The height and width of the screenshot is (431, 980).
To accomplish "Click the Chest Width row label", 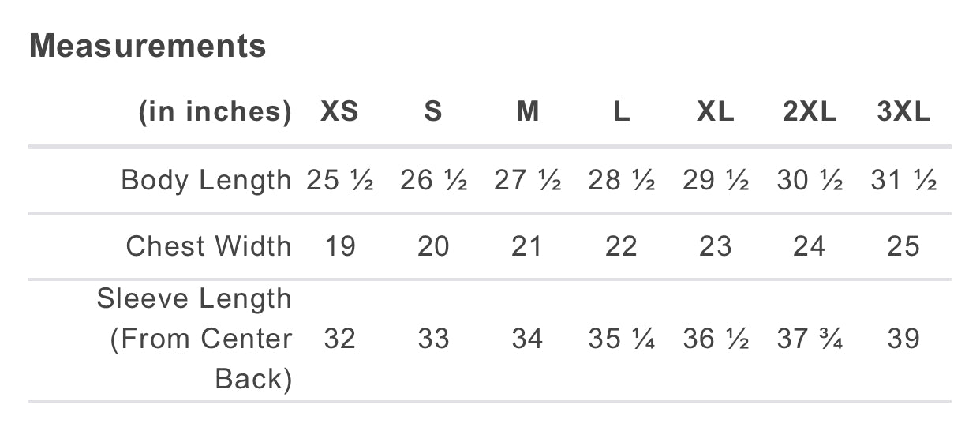I will 208,246.
